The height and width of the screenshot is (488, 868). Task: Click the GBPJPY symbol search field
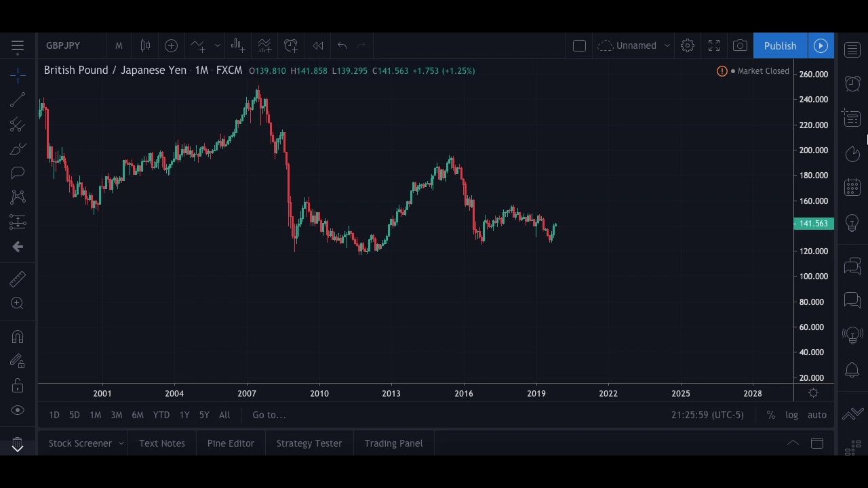click(63, 45)
